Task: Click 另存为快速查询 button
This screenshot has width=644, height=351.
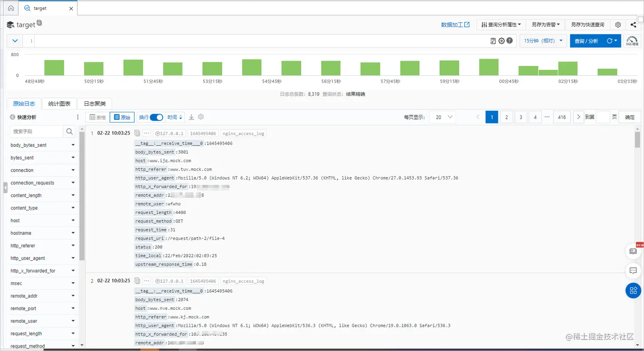Action: 587,25
